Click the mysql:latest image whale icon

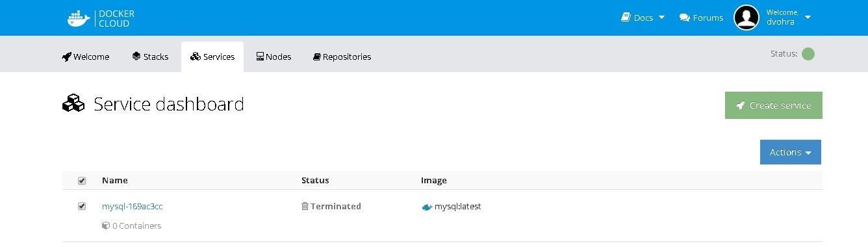tap(427, 207)
